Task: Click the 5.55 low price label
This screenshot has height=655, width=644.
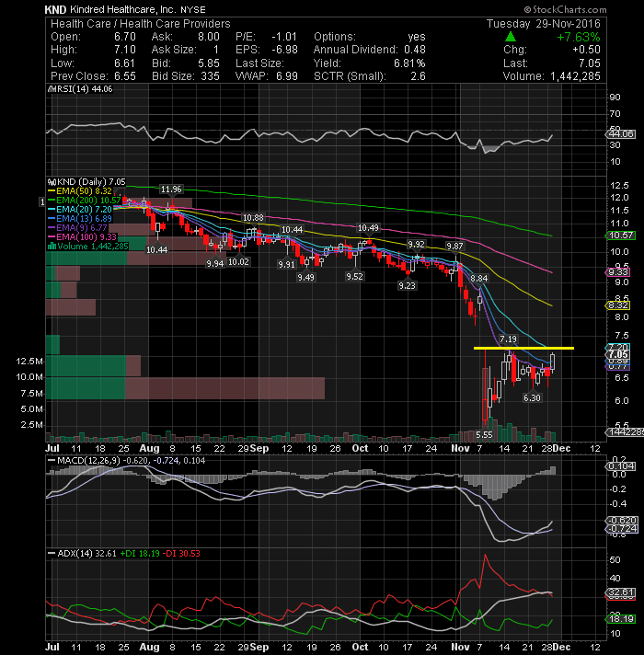Action: tap(484, 435)
